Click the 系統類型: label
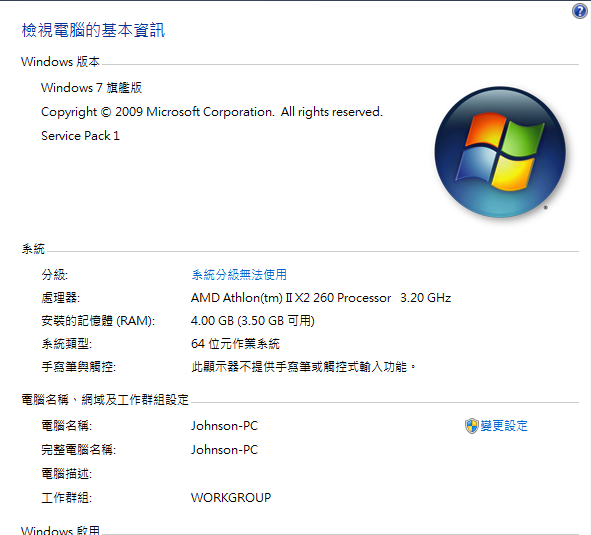 tap(66, 344)
